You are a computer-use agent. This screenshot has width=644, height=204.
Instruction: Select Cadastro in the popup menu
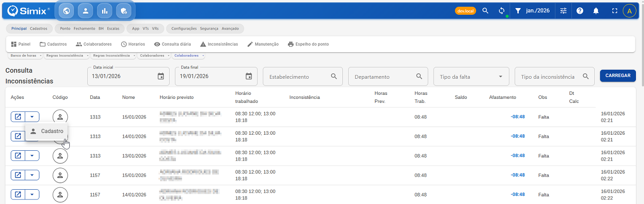47,131
